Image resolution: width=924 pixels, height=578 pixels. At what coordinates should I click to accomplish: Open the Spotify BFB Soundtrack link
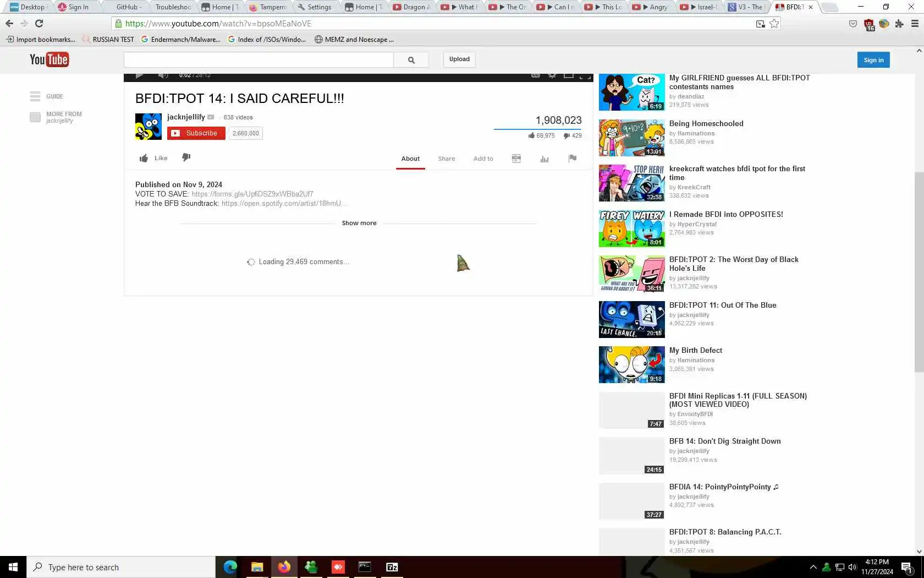pos(284,203)
